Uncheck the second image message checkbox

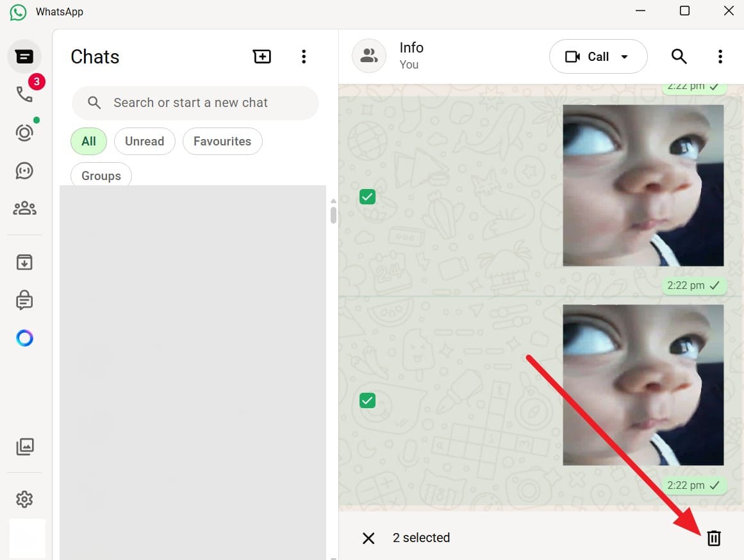point(367,400)
